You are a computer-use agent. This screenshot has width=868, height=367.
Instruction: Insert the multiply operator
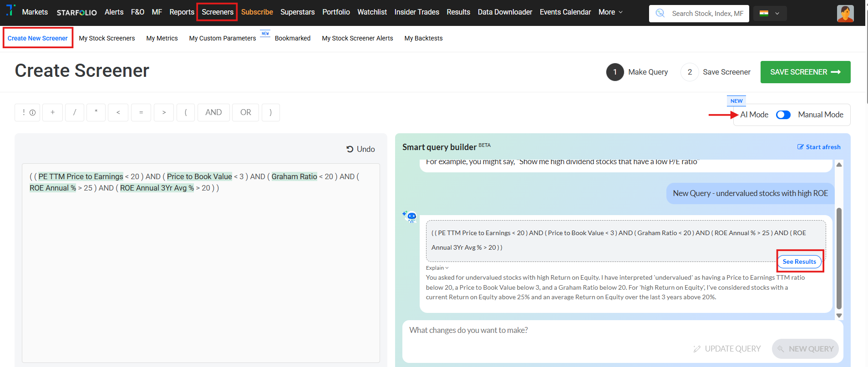tap(96, 112)
